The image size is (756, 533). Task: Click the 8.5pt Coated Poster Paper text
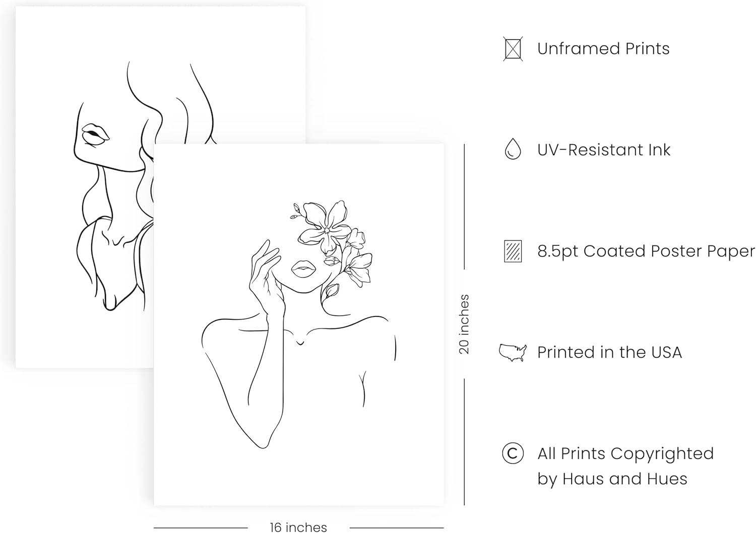[x=646, y=251]
